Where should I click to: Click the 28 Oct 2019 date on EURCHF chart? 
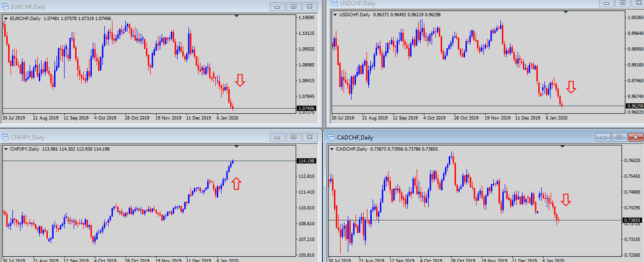(137, 117)
